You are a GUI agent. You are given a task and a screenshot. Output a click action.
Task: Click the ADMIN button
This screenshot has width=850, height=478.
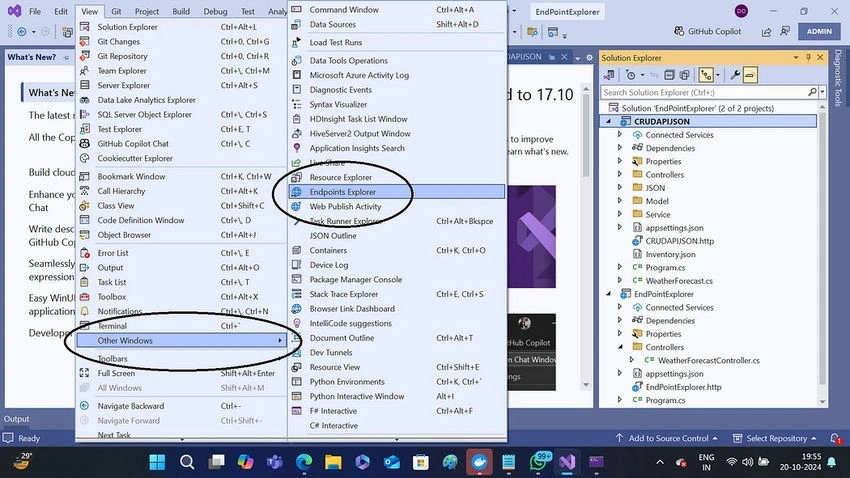[819, 31]
